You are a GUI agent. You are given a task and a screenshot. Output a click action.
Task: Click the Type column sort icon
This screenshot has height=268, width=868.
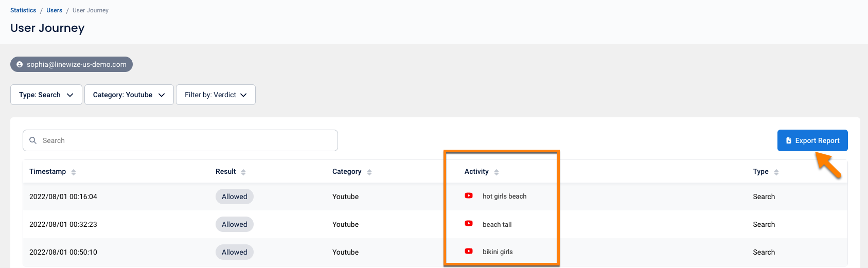point(776,172)
